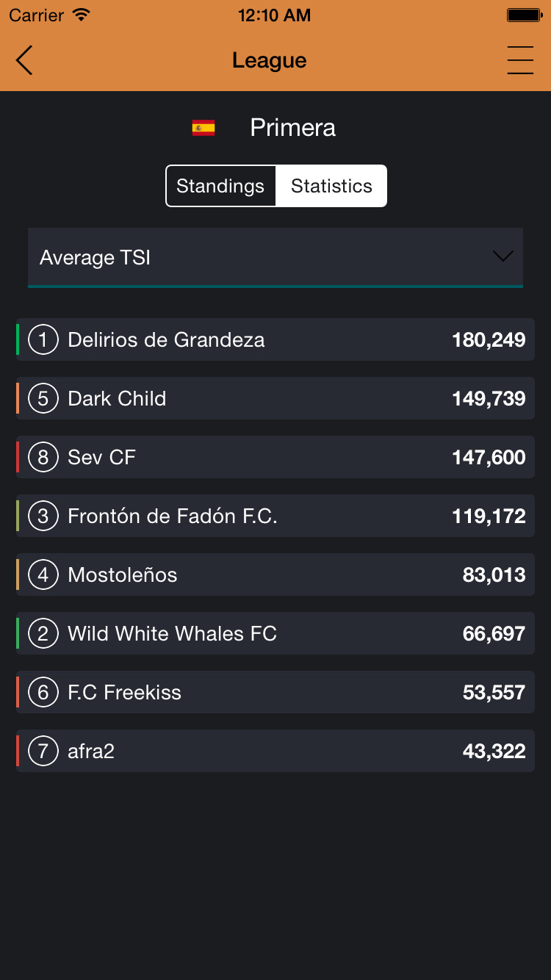Tap rank 5 circle beside Dark Child
This screenshot has height=980, width=551.
[x=43, y=398]
